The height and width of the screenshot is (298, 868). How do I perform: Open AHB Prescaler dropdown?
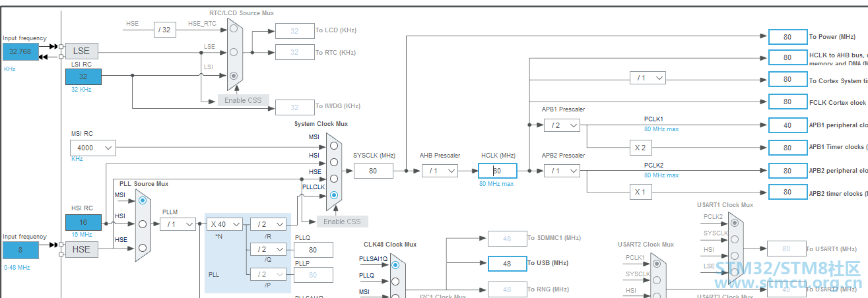point(440,171)
